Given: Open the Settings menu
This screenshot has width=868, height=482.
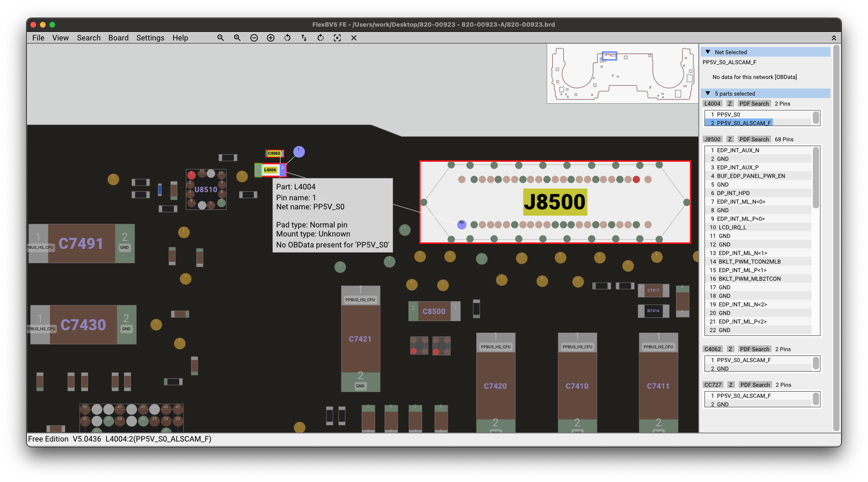Looking at the screenshot, I should (x=150, y=38).
